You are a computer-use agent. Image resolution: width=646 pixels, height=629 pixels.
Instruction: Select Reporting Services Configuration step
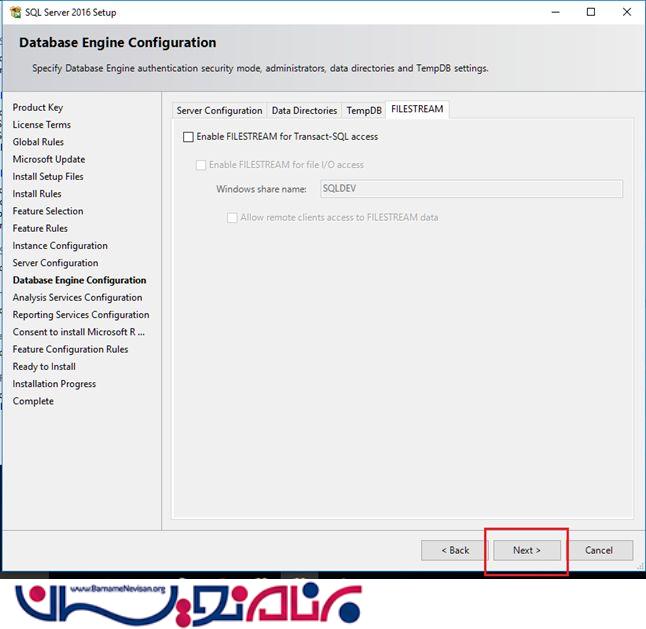[x=80, y=315]
